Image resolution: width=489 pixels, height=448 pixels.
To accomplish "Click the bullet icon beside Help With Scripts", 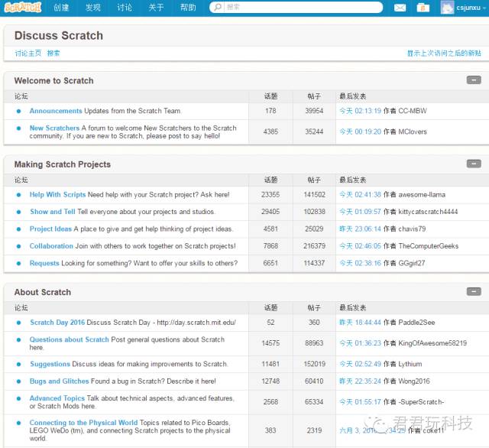I will [x=18, y=195].
